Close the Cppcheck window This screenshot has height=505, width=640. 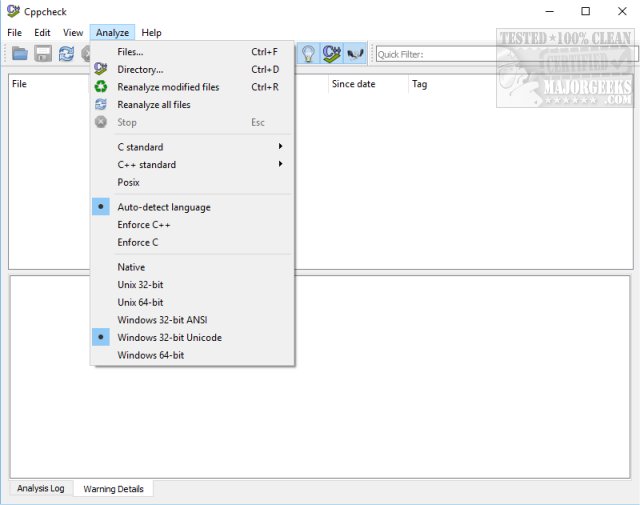[622, 11]
